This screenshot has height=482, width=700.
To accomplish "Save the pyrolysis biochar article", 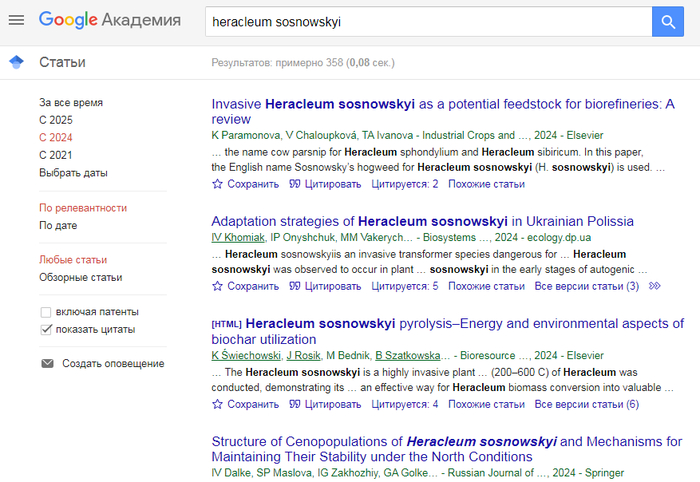I will click(238, 404).
